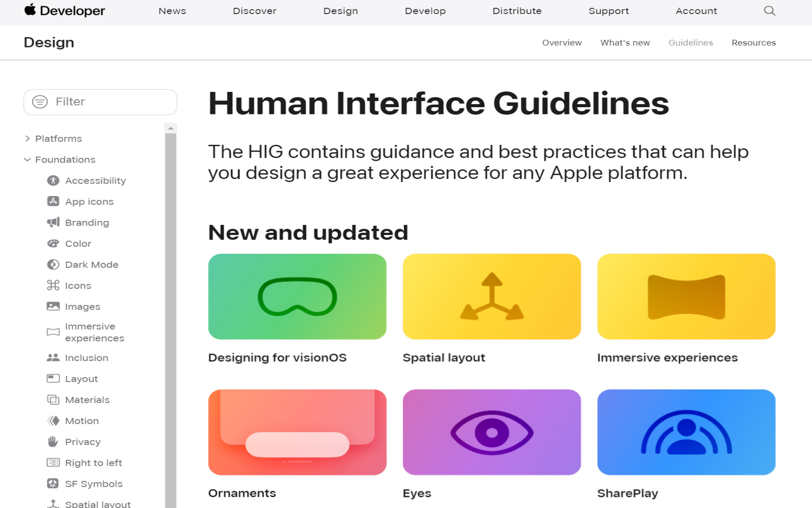The image size is (812, 508).
Task: Click the sidebar scrollbar up arrow
Action: 171,128
